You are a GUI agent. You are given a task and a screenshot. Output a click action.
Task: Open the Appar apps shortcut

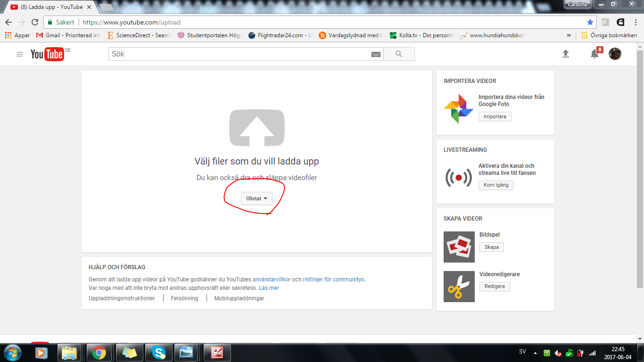pyautogui.click(x=17, y=35)
